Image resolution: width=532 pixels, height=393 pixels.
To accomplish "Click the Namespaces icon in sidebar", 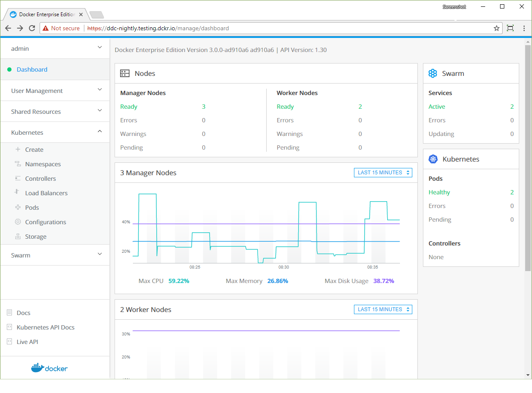I will [17, 164].
